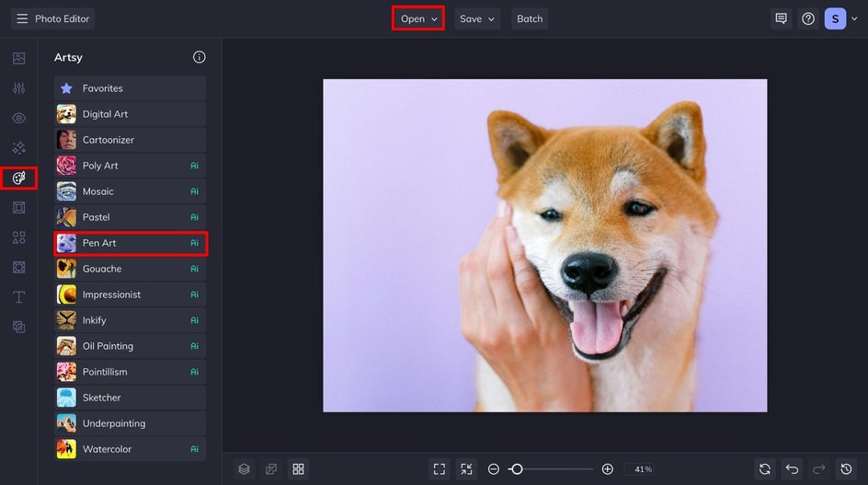This screenshot has height=485, width=868.
Task: Open the Edit sliders sidebar icon
Action: tap(18, 88)
